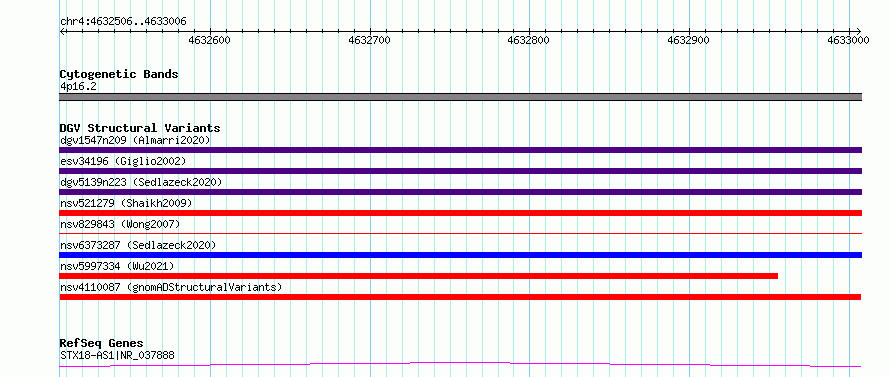Open the nsv829843 (Wong2007) variant label
The height and width of the screenshot is (377, 890).
pyautogui.click(x=120, y=224)
